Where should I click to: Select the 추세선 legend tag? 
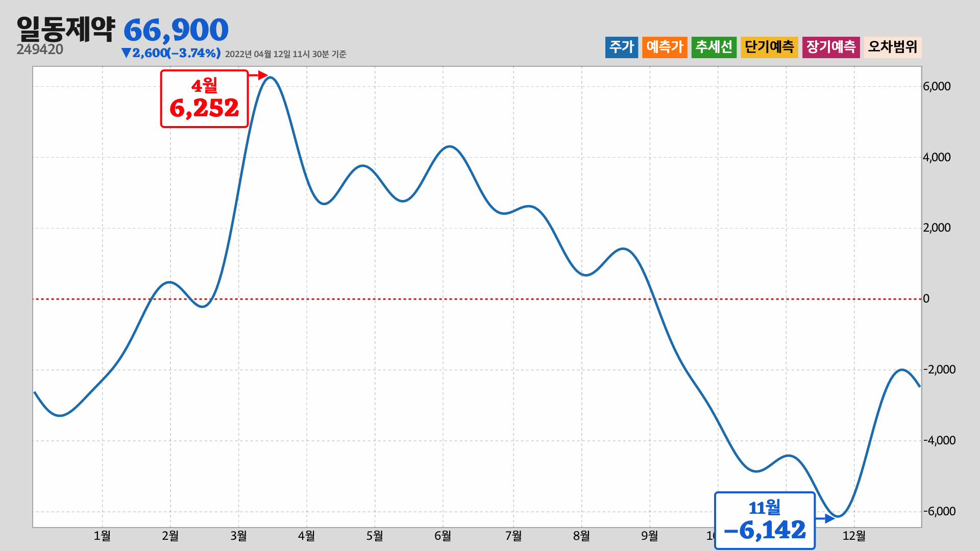coord(714,47)
